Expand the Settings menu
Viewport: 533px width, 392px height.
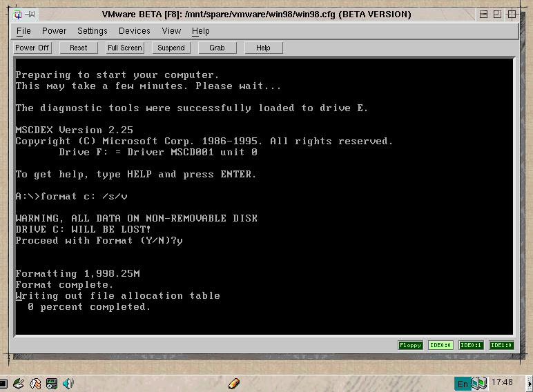click(92, 31)
